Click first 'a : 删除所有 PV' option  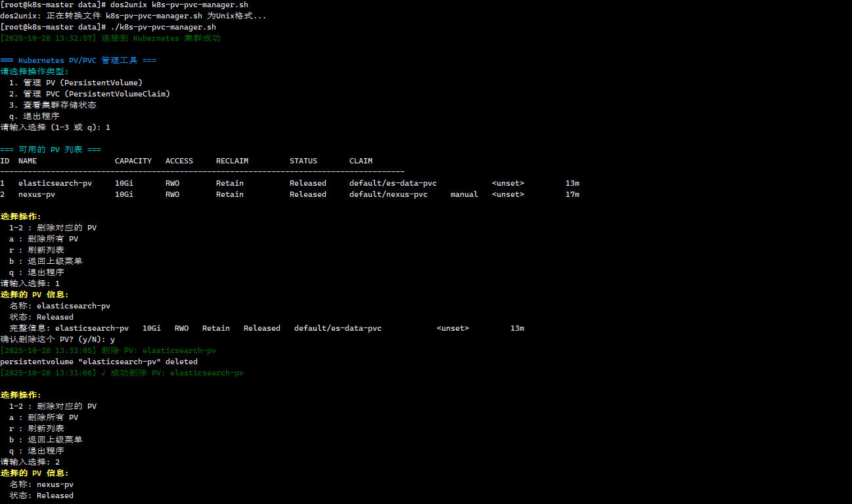click(x=43, y=239)
